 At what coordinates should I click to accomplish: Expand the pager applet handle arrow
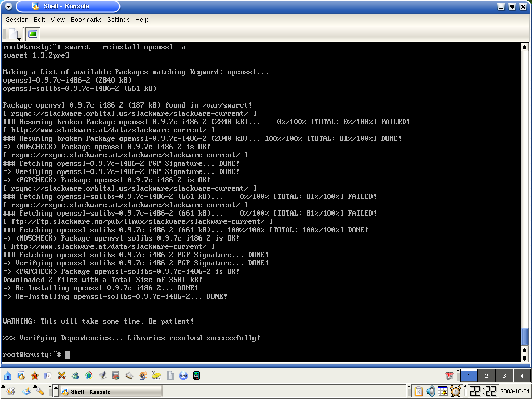(x=458, y=371)
